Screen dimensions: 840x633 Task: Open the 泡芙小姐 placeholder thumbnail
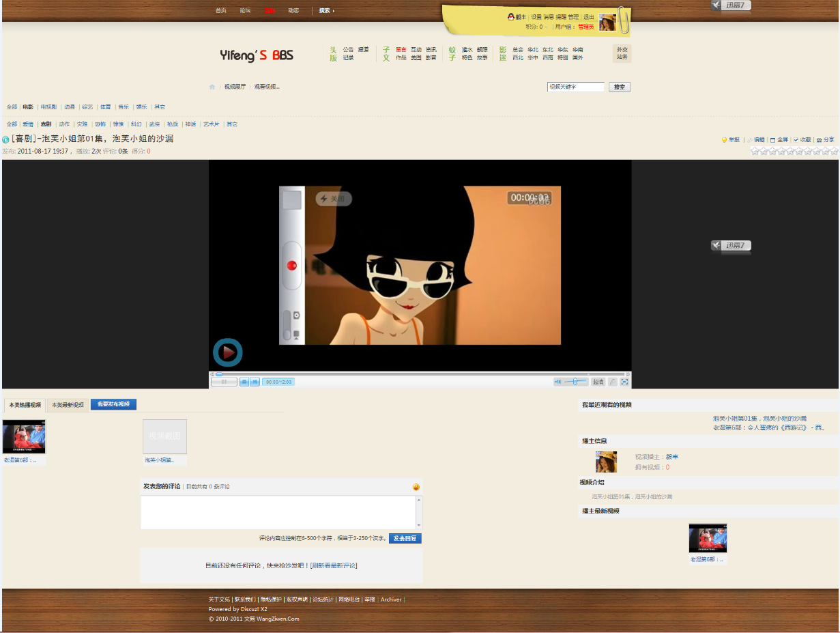coord(164,437)
